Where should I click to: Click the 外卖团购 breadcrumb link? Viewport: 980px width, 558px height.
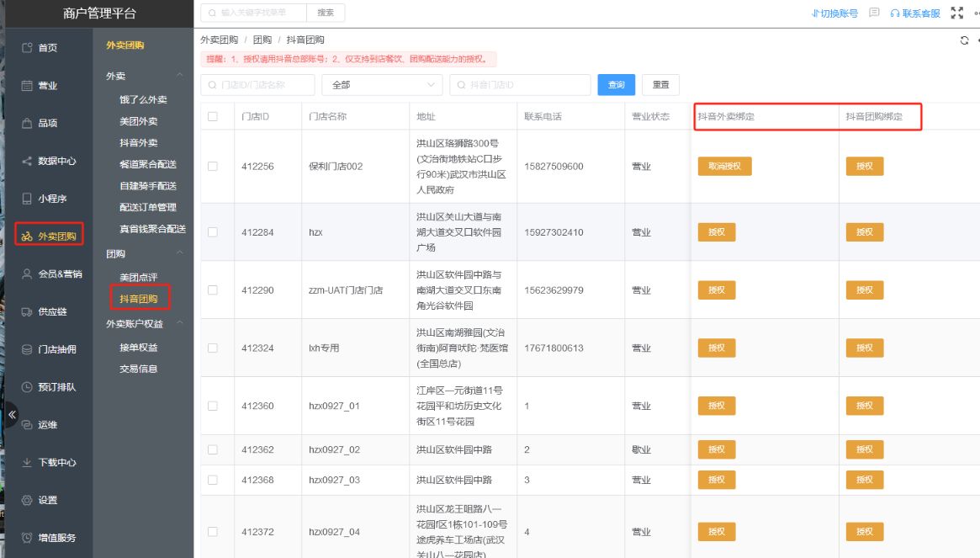click(220, 40)
